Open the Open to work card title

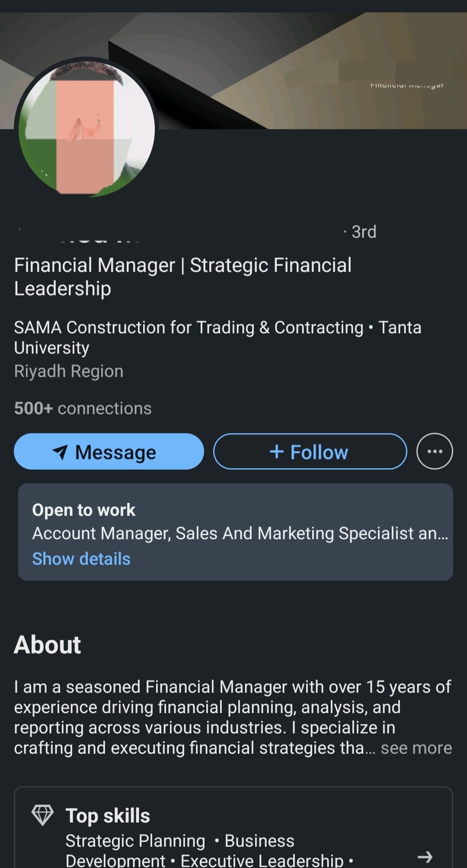point(83,510)
